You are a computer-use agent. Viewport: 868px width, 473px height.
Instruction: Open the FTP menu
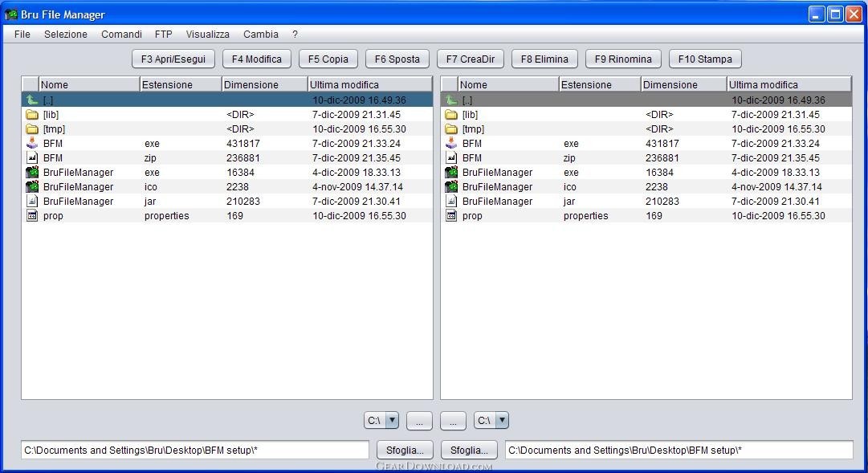(163, 35)
